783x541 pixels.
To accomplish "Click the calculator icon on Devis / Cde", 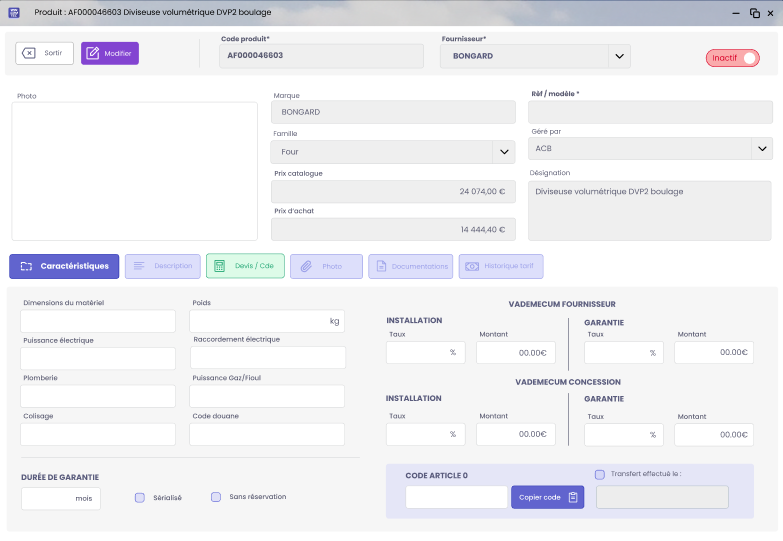I will (220, 266).
